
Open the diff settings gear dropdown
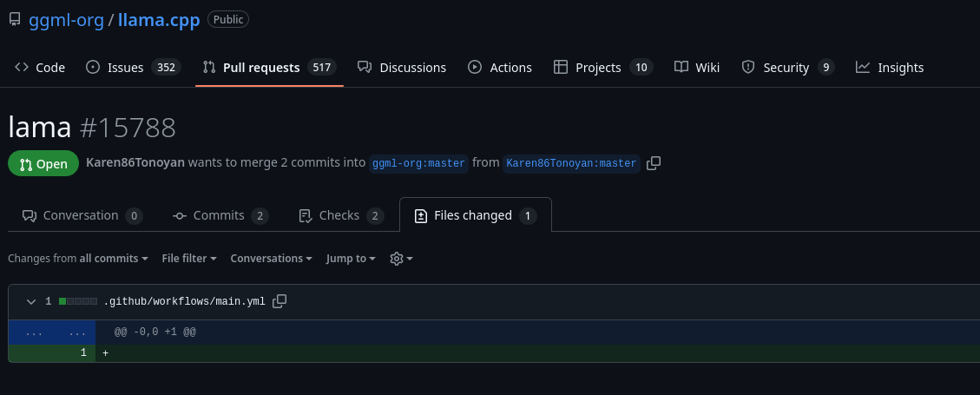[x=401, y=258]
